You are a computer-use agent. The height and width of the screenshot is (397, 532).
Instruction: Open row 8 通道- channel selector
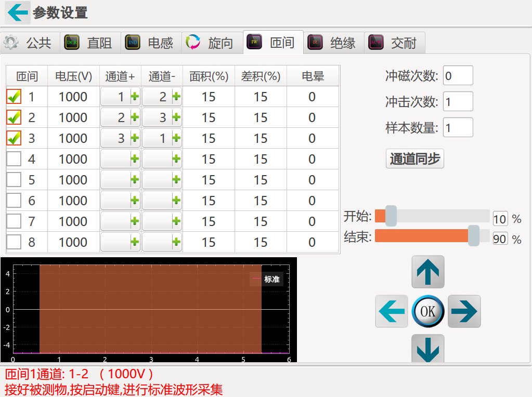(x=162, y=242)
